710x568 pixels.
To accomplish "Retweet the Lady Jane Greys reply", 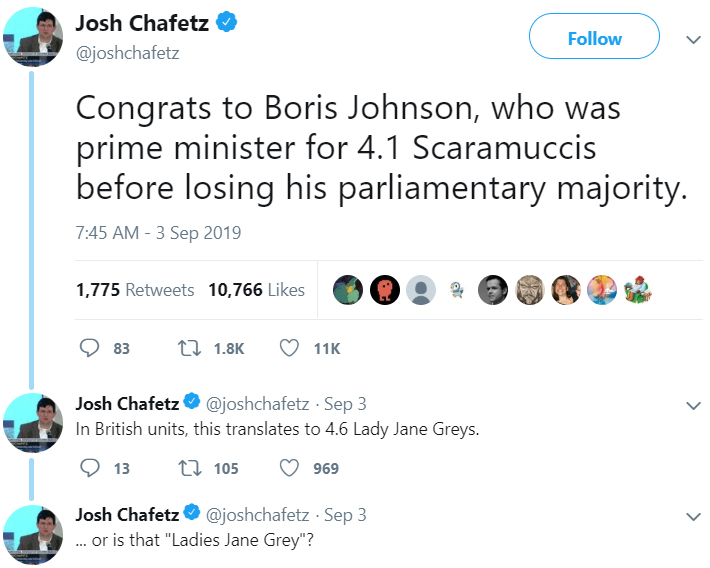I will click(x=187, y=468).
